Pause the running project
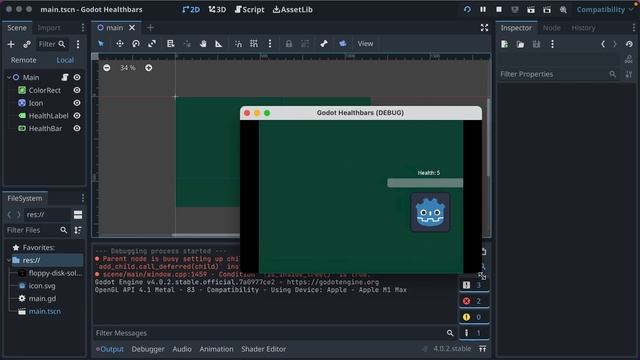Viewport: 640px width, 360px height. pos(483,9)
